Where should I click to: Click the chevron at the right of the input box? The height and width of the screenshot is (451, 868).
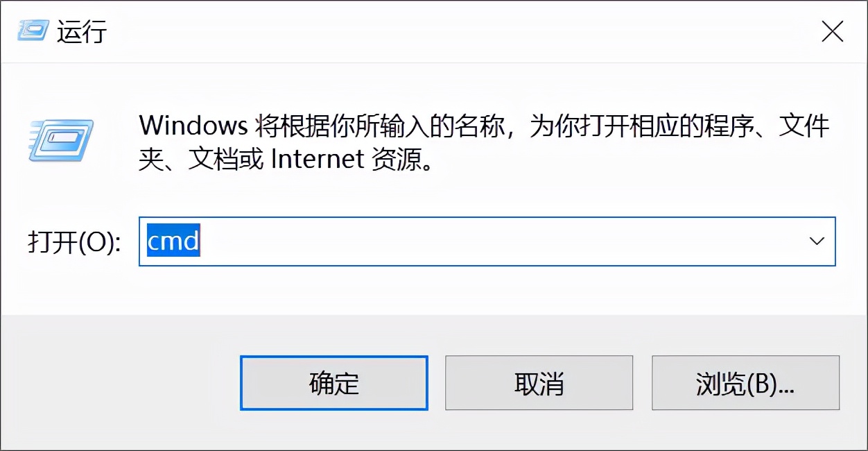[817, 241]
